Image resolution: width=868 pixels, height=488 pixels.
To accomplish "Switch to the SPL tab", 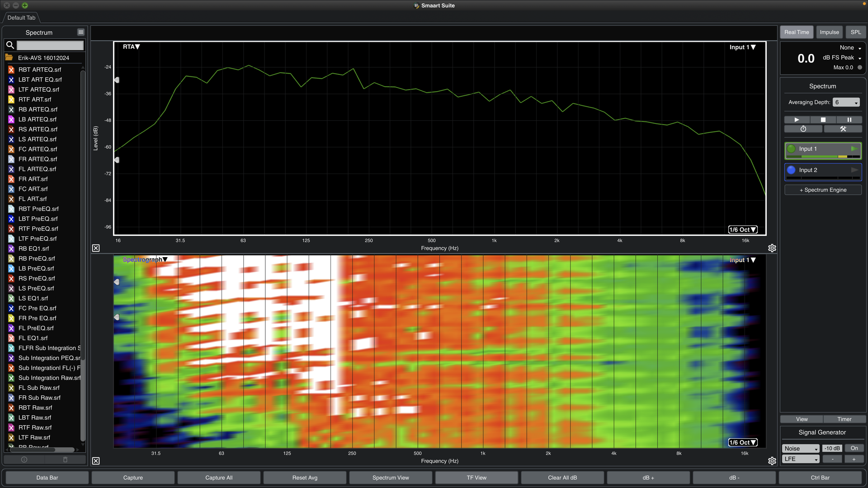I will (x=855, y=32).
